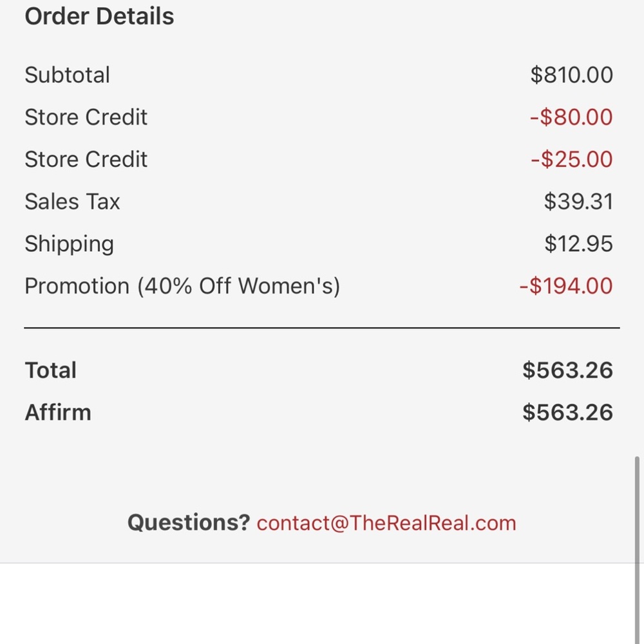This screenshot has width=644, height=644.
Task: Select the Sales Tax label
Action: (72, 202)
